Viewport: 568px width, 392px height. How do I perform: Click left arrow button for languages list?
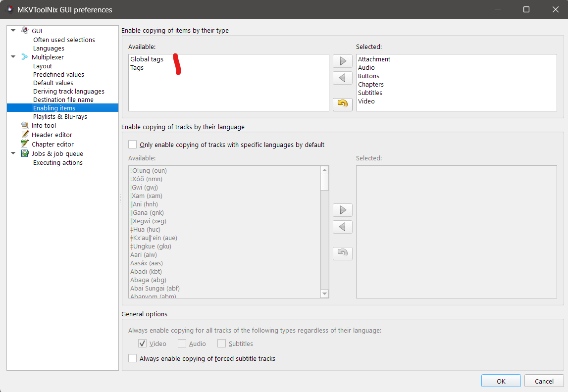(342, 227)
